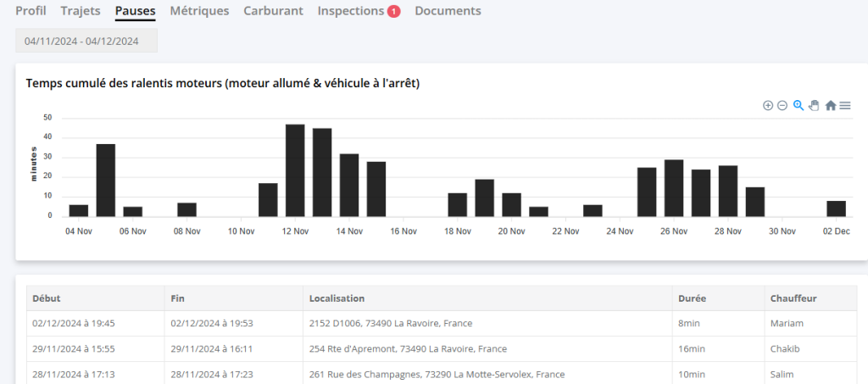Open the Trajets tab
868x384 pixels.
[81, 11]
